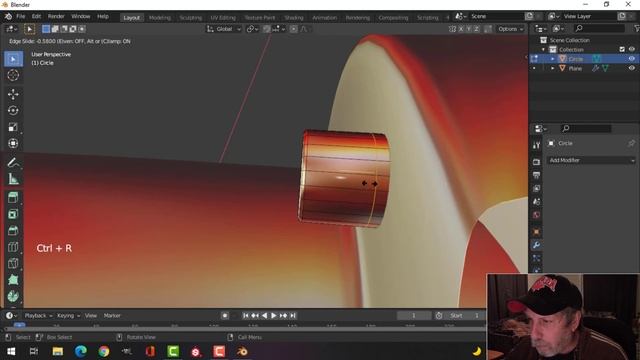The image size is (640, 360).
Task: Select the Scale tool
Action: pyautogui.click(x=13, y=127)
